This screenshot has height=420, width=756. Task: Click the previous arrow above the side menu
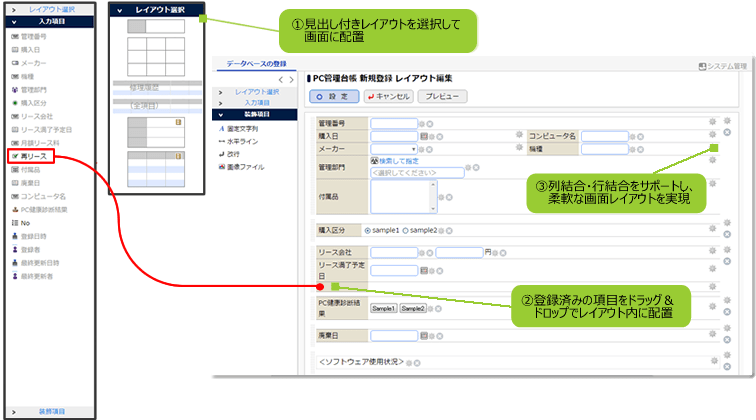(281, 80)
